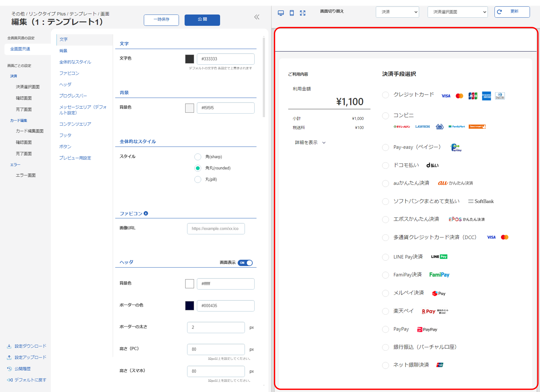Open the ボーダーの色 dark navy swatch
This screenshot has height=392, width=540.
pyautogui.click(x=190, y=306)
